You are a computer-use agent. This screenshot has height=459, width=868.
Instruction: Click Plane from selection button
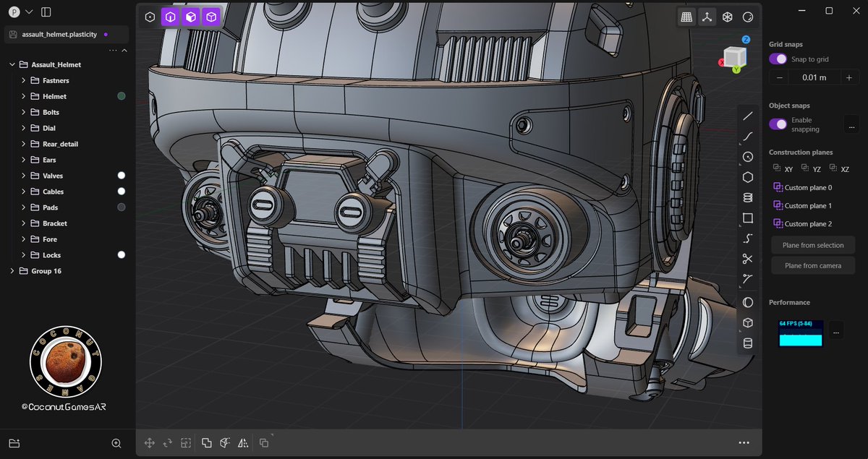click(x=813, y=245)
